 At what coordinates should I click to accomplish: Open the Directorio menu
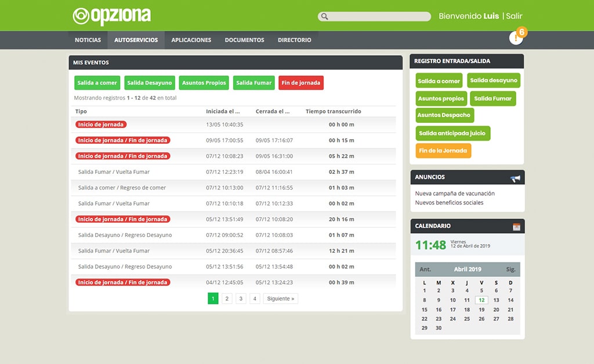point(294,40)
